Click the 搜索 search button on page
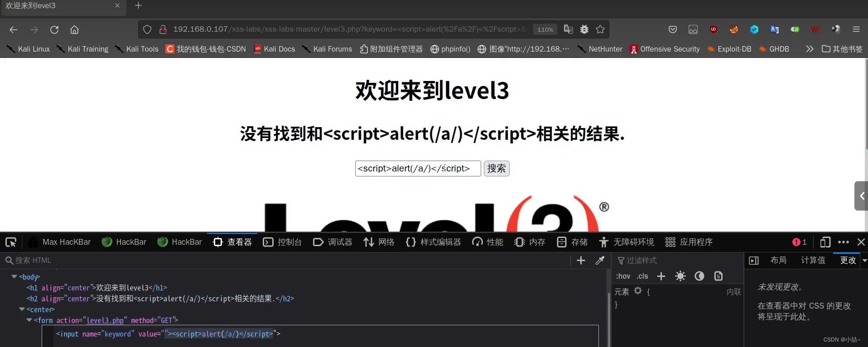 pos(497,169)
